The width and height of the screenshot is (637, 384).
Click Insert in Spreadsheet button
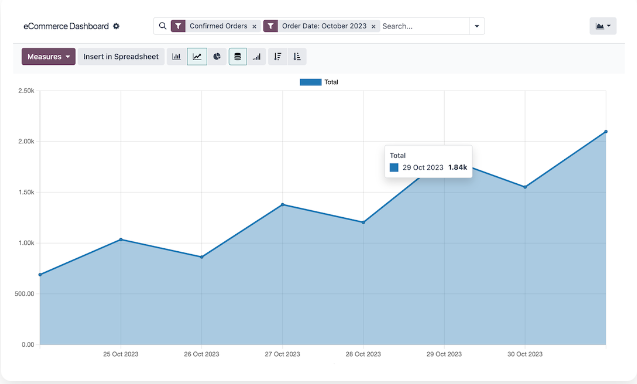pyautogui.click(x=121, y=56)
